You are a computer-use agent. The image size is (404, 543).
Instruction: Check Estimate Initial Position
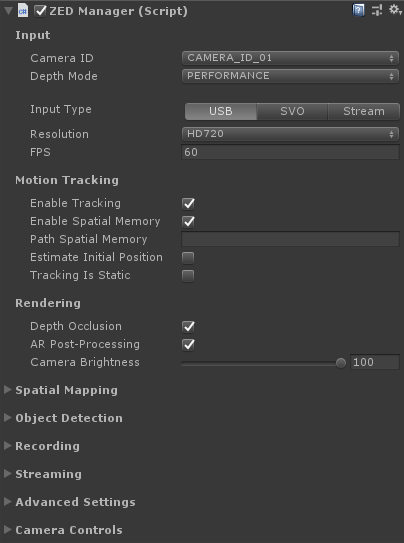point(188,258)
